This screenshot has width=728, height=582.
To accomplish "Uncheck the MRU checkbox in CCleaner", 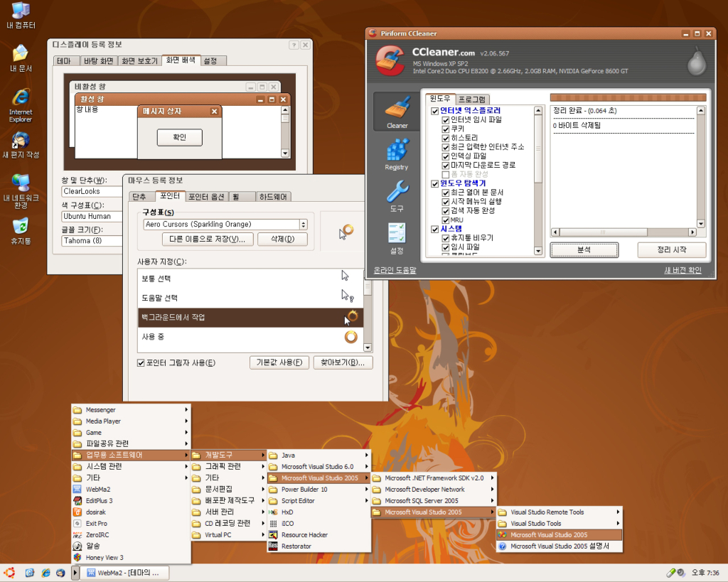I will (x=445, y=220).
